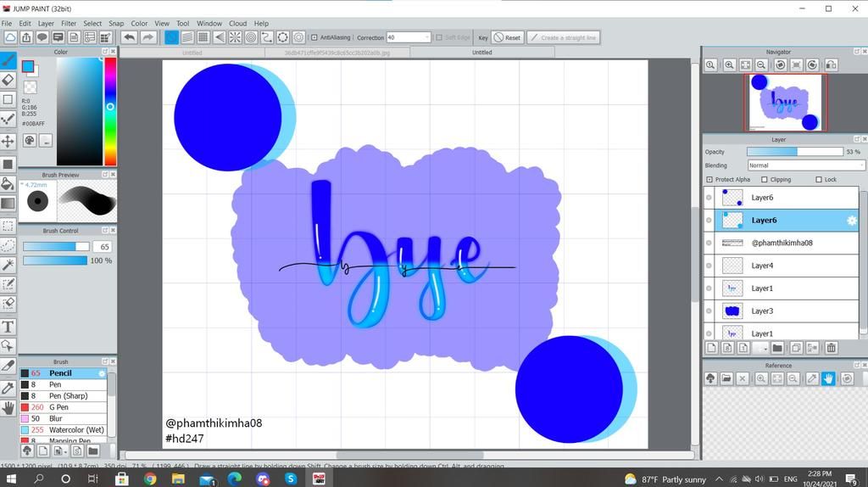Image resolution: width=868 pixels, height=487 pixels.
Task: Select the Hand tool in left toolbar
Action: coord(8,408)
